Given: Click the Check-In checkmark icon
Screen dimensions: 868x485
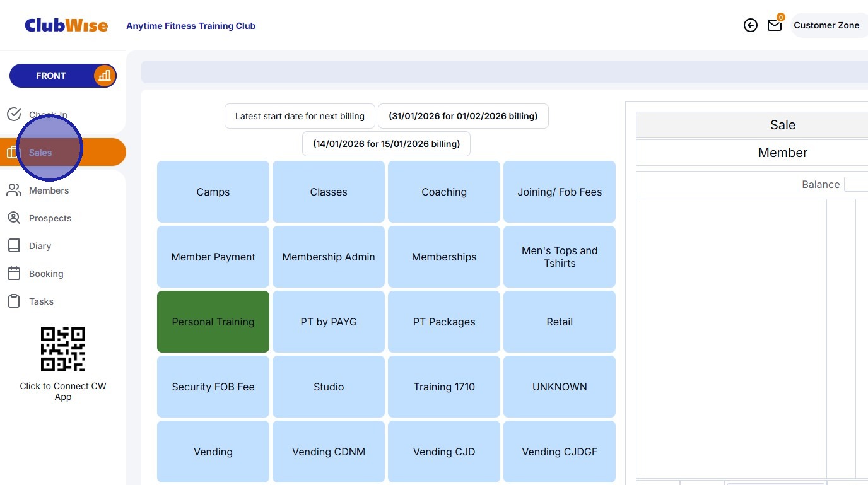Looking at the screenshot, I should [14, 114].
